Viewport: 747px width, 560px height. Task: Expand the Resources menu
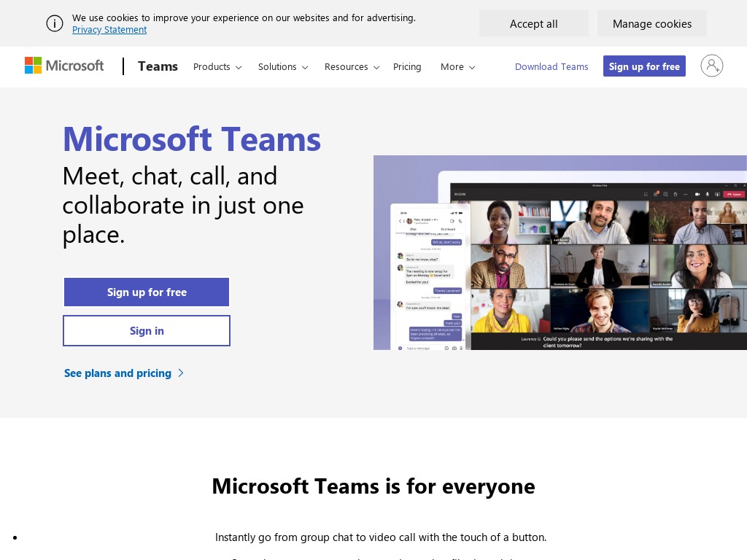coord(352,66)
